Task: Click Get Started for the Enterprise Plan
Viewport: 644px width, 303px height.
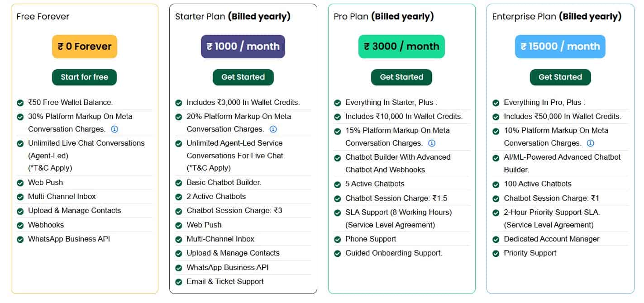Action: coord(560,77)
